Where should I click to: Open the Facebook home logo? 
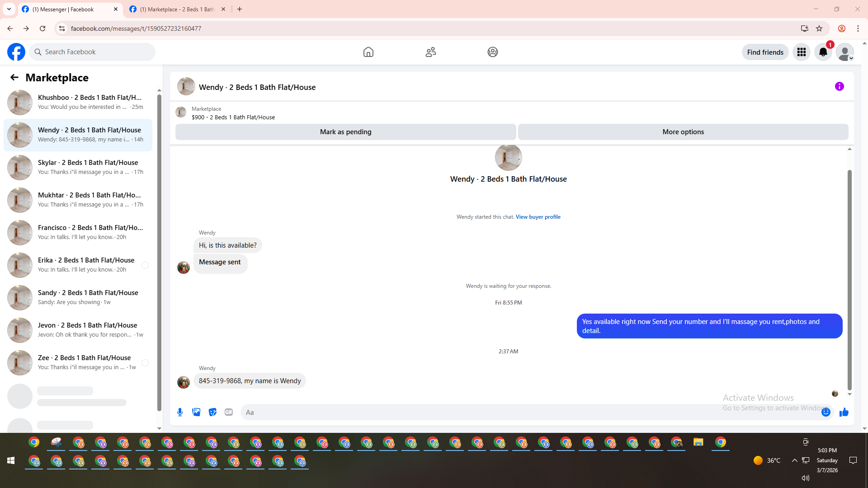pyautogui.click(x=16, y=52)
